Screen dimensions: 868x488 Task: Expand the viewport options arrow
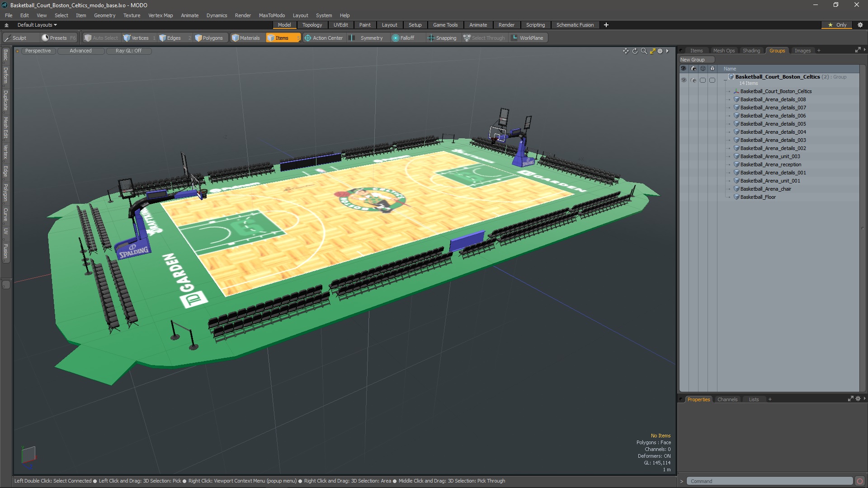point(667,51)
